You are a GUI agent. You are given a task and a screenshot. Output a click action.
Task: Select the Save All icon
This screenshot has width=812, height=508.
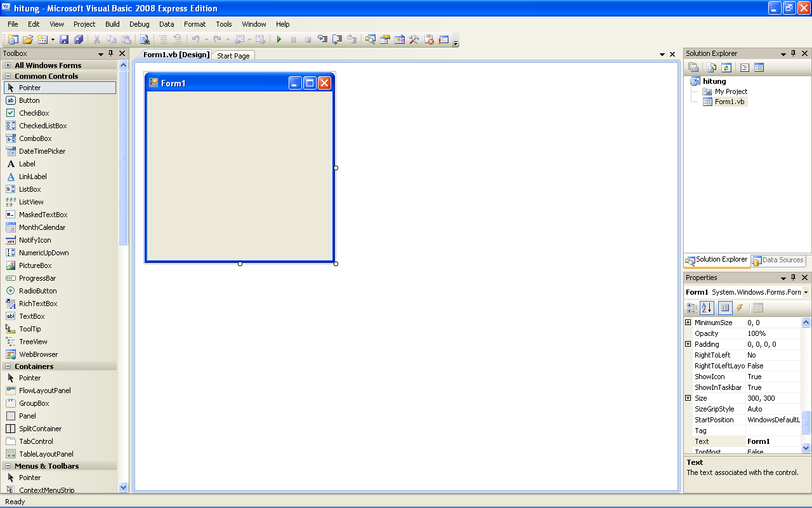click(x=78, y=39)
